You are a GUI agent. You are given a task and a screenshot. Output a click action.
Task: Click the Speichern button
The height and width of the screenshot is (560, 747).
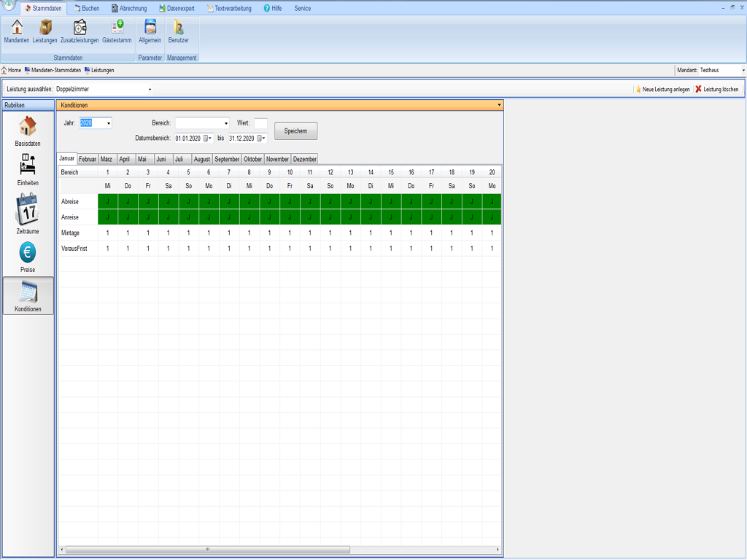(x=295, y=131)
